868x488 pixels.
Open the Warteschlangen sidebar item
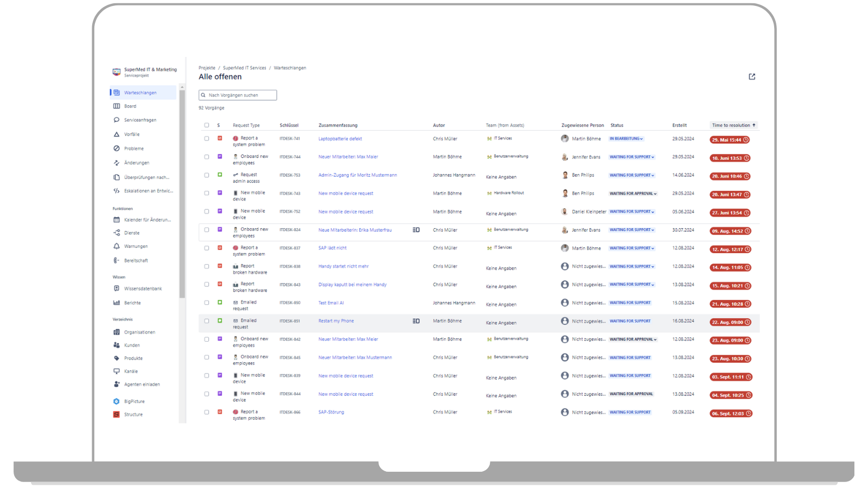[x=143, y=93]
